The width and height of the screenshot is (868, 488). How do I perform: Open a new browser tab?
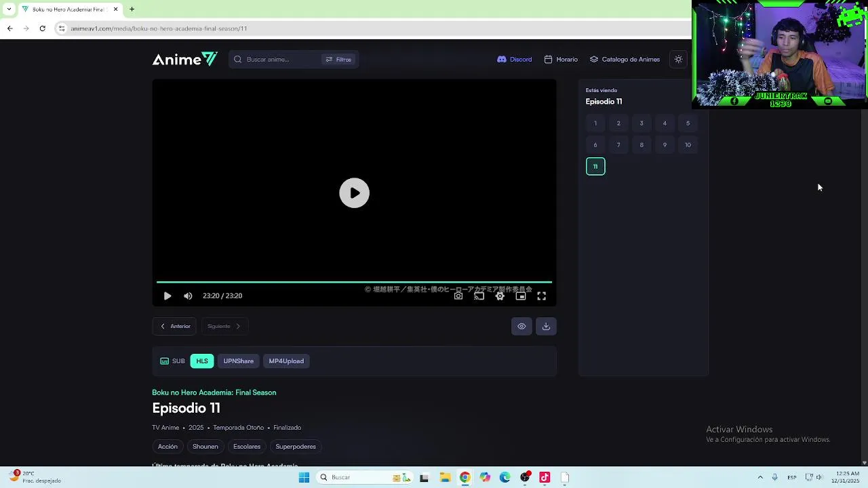pos(132,9)
